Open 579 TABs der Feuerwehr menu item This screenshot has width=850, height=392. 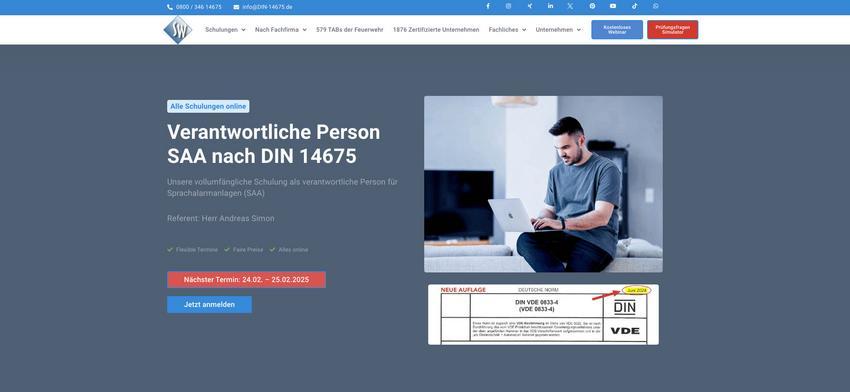pyautogui.click(x=350, y=30)
